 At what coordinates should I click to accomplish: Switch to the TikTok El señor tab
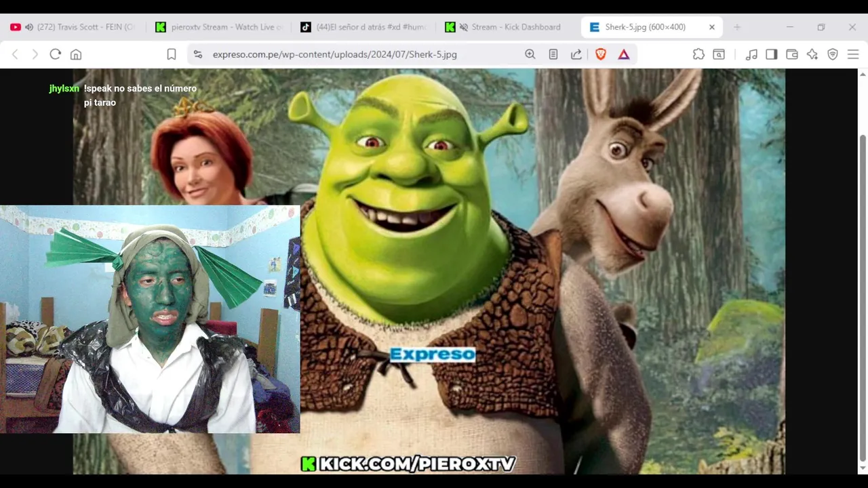(x=363, y=27)
